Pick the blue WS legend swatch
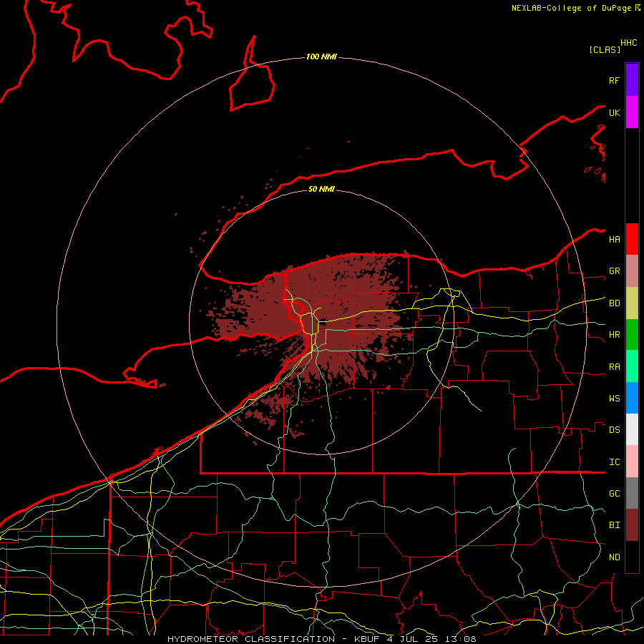The width and height of the screenshot is (644, 644). point(632,398)
